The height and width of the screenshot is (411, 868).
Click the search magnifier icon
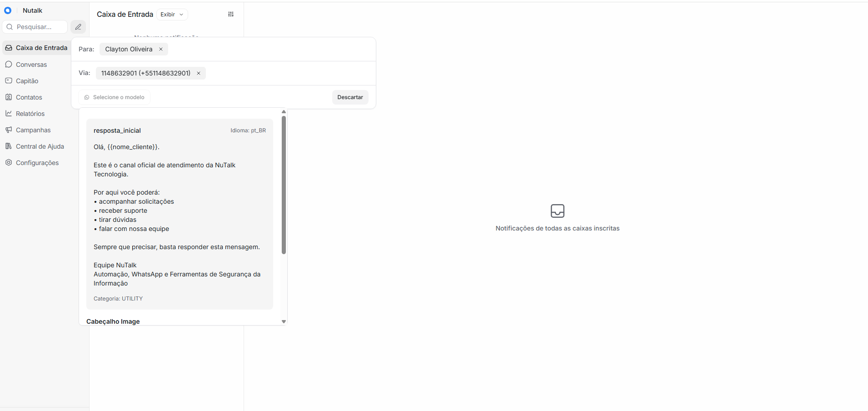point(10,27)
